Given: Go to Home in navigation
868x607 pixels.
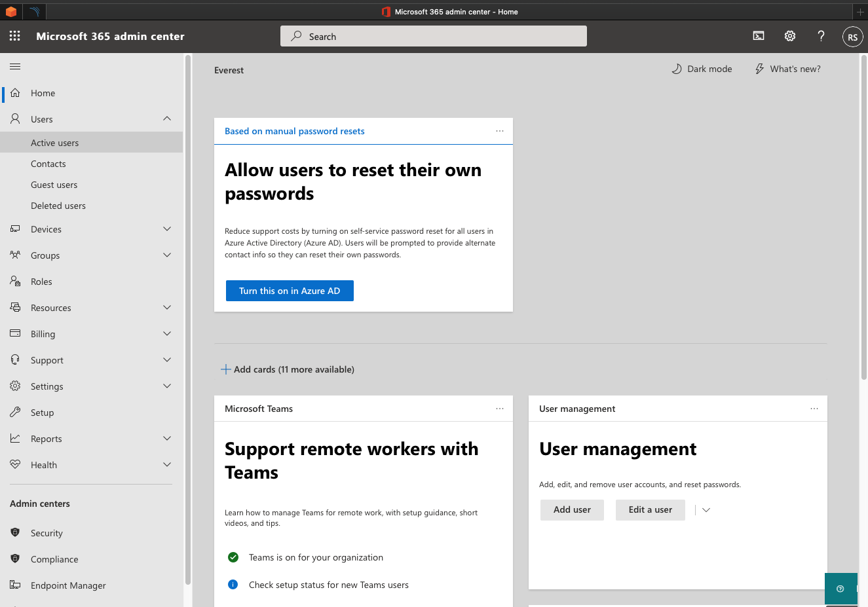Looking at the screenshot, I should 91,93.
